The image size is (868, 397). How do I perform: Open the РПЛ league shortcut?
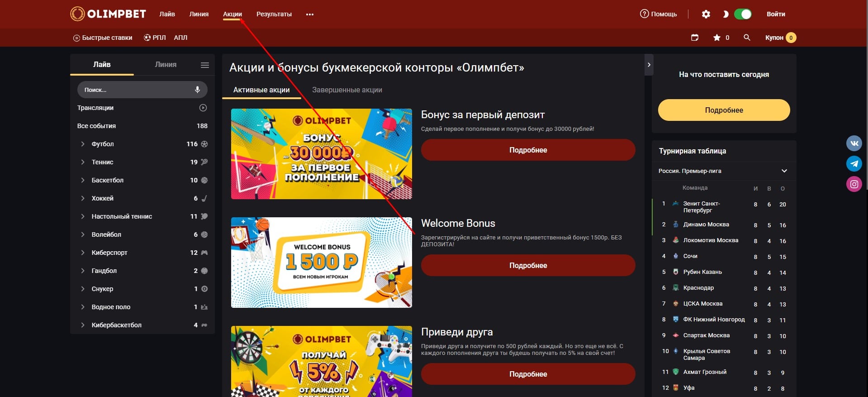(x=155, y=38)
